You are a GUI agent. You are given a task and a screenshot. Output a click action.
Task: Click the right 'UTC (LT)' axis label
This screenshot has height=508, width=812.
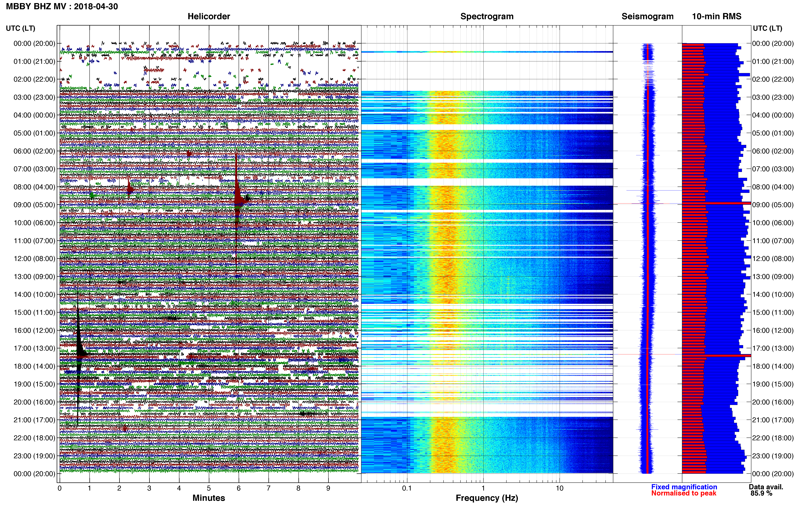pos(767,28)
